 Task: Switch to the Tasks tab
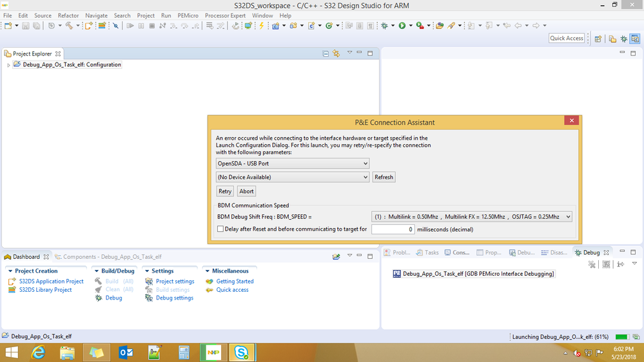[427, 252]
